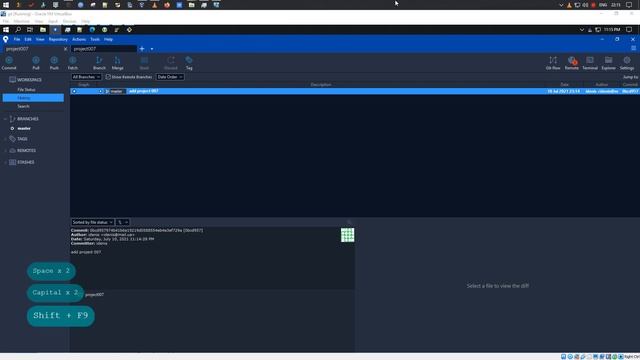Open the Remote toolbar icon

click(x=571, y=63)
